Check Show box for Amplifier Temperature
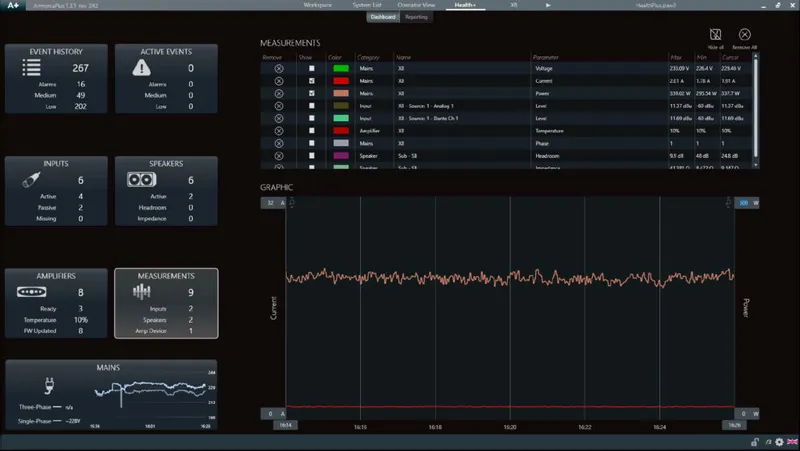 click(312, 131)
